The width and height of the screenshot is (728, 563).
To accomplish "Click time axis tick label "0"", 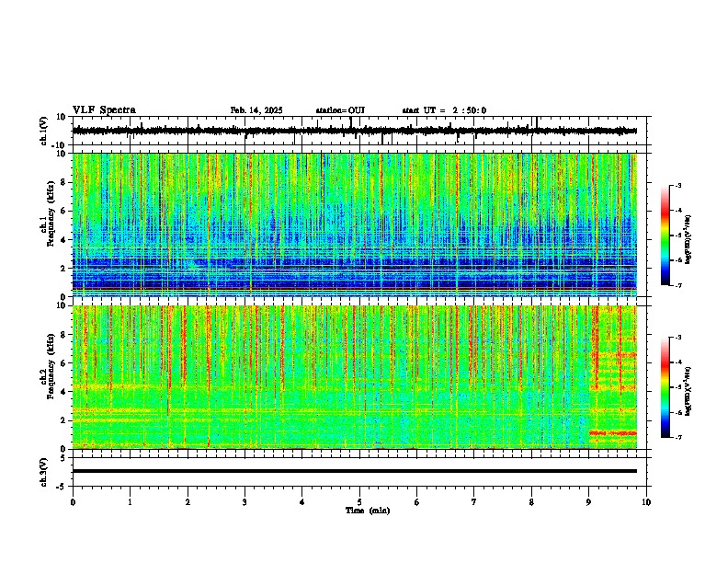I will [73, 502].
